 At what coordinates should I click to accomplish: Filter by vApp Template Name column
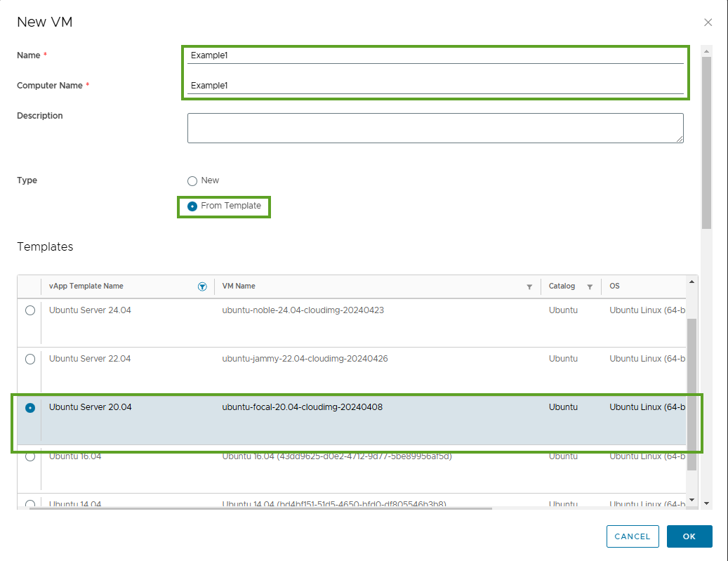[202, 286]
